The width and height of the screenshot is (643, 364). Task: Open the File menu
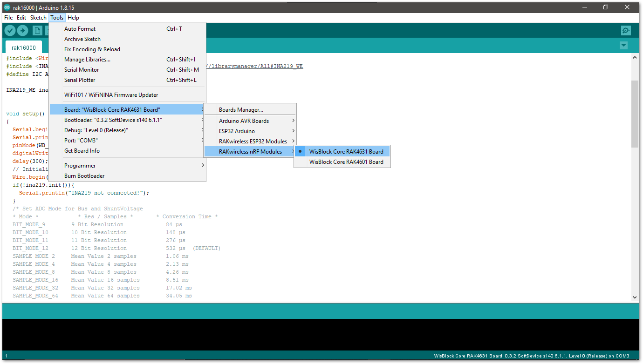(x=8, y=18)
